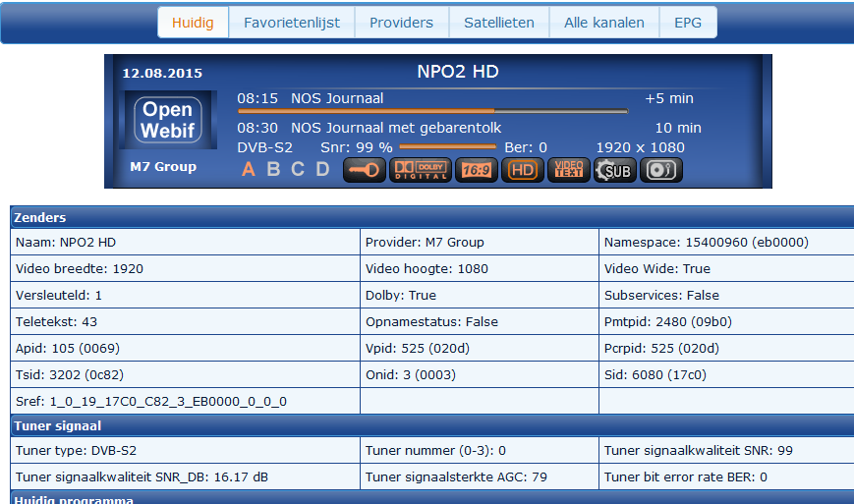Click the recording disk icon

661,170
